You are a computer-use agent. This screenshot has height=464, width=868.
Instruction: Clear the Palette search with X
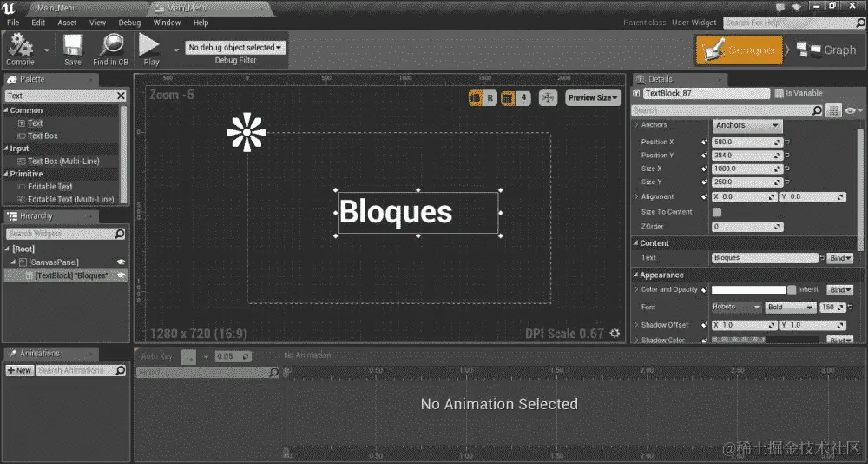point(122,96)
